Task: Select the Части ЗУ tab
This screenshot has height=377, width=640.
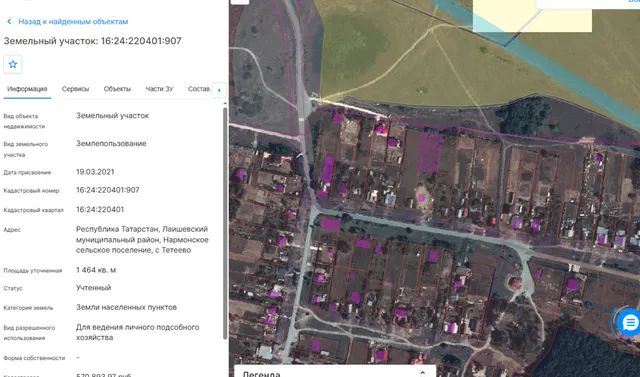Action: (x=159, y=89)
